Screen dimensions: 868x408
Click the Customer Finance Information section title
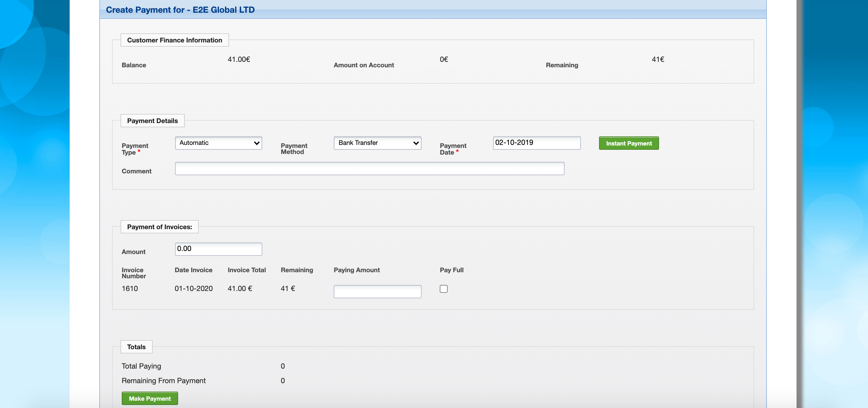(x=174, y=40)
